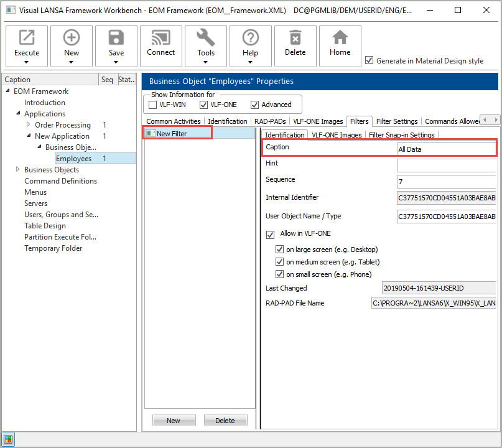Select the Filters tab
The height and width of the screenshot is (448, 502).
point(359,121)
